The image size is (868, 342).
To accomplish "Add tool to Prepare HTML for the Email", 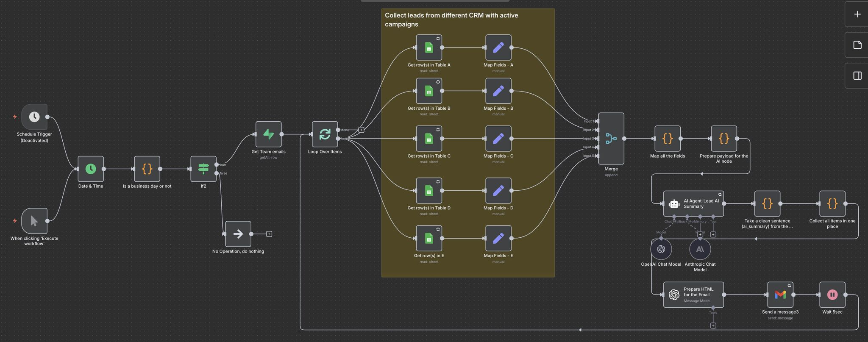I will (713, 325).
